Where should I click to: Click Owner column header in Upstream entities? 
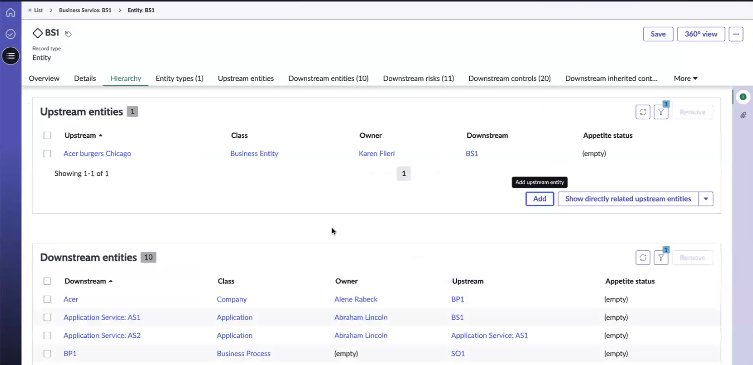click(370, 135)
